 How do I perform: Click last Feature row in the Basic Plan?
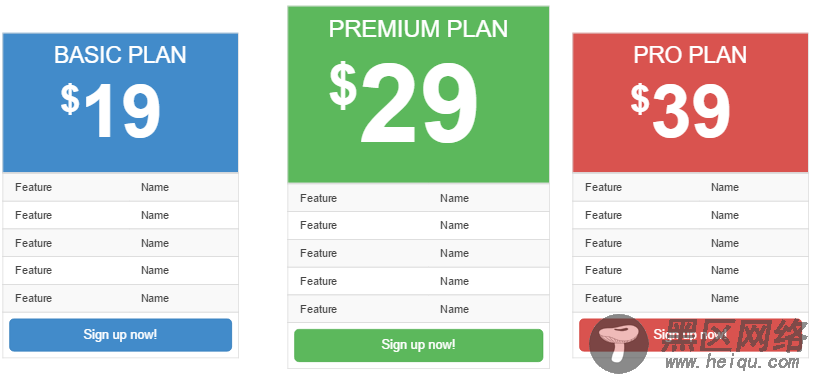pos(120,298)
